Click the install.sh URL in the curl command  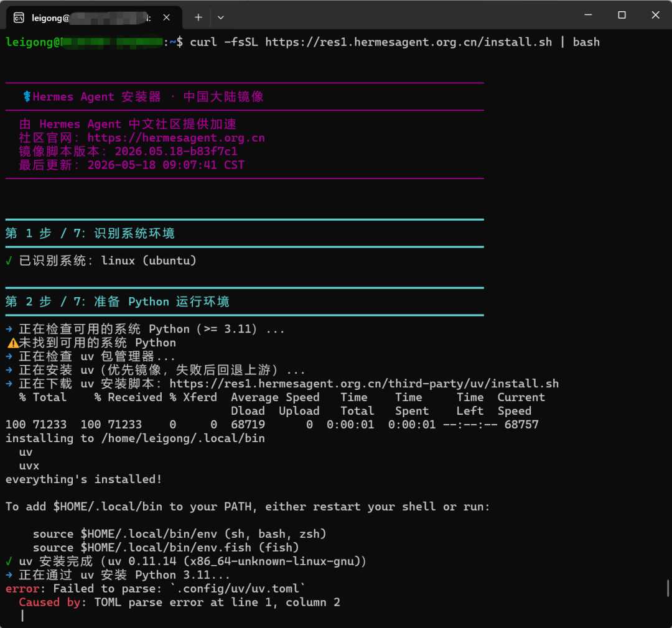(x=408, y=42)
